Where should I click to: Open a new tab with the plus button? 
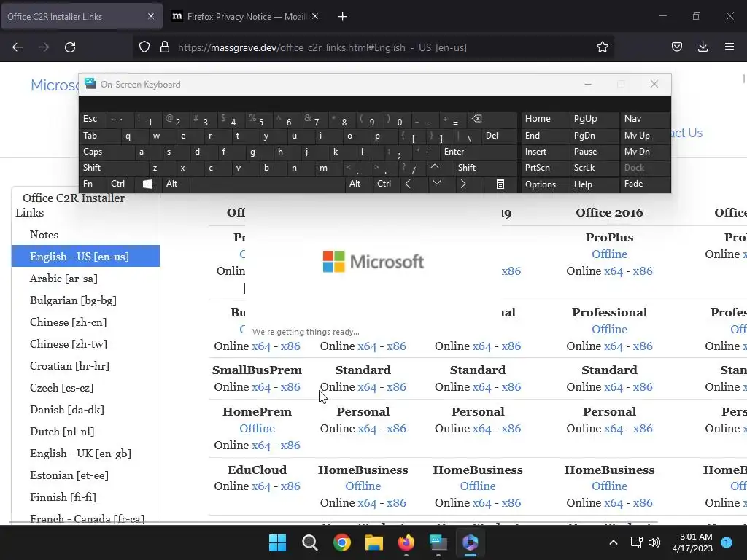(x=342, y=17)
